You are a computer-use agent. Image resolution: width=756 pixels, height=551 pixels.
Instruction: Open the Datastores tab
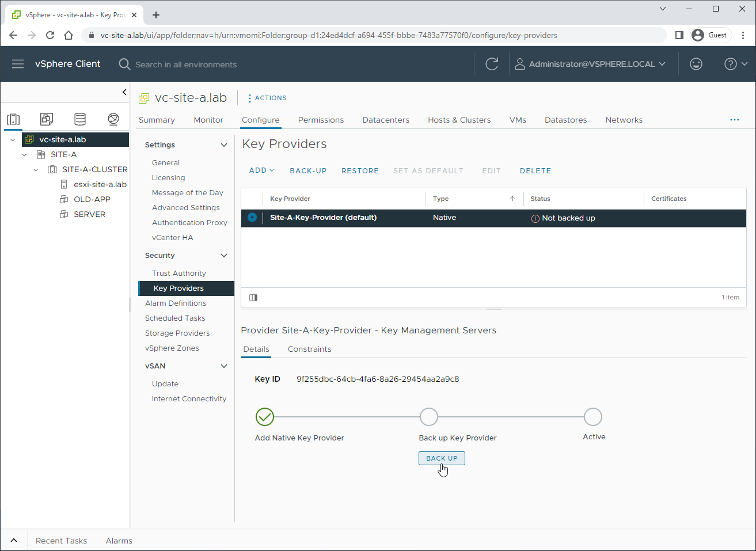[566, 120]
